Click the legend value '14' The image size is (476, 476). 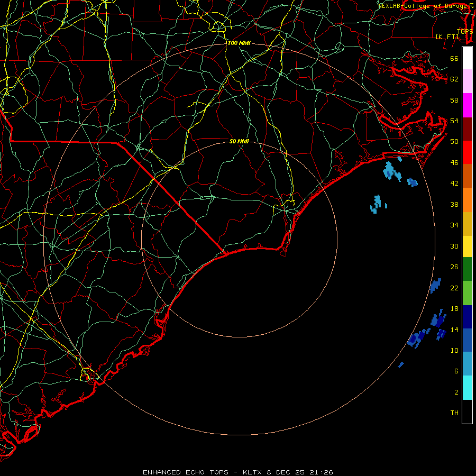coord(454,329)
